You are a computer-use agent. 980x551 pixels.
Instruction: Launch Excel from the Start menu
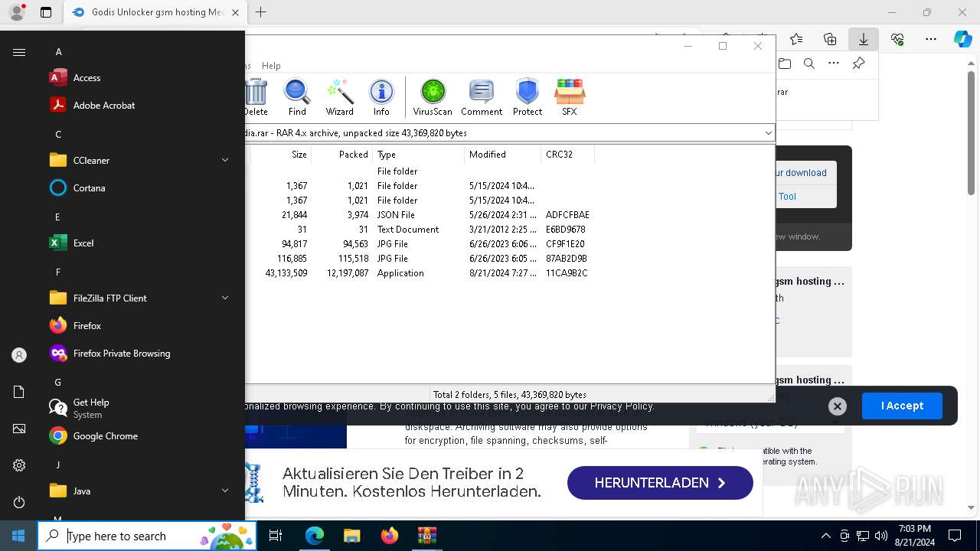[142, 243]
